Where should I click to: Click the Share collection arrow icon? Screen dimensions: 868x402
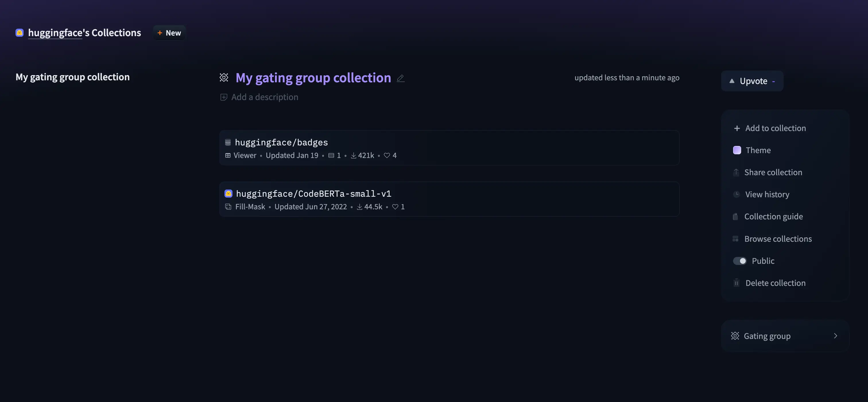tap(736, 172)
